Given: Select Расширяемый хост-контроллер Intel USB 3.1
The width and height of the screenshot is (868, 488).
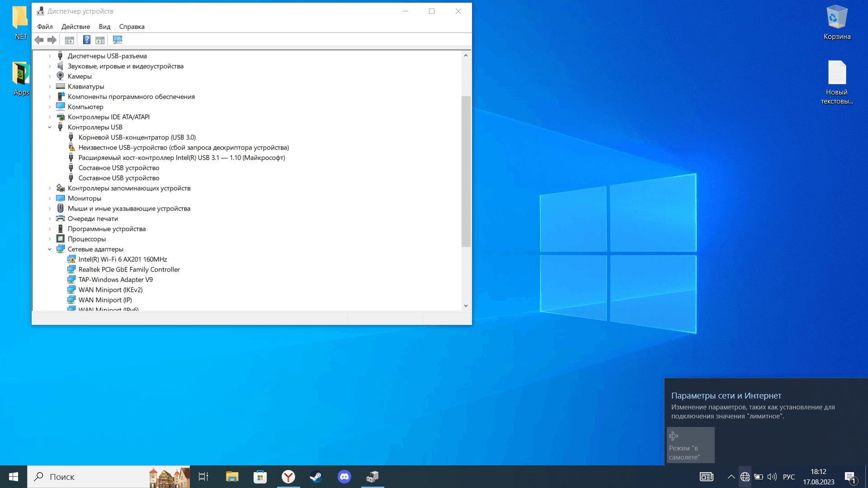Looking at the screenshot, I should 182,158.
